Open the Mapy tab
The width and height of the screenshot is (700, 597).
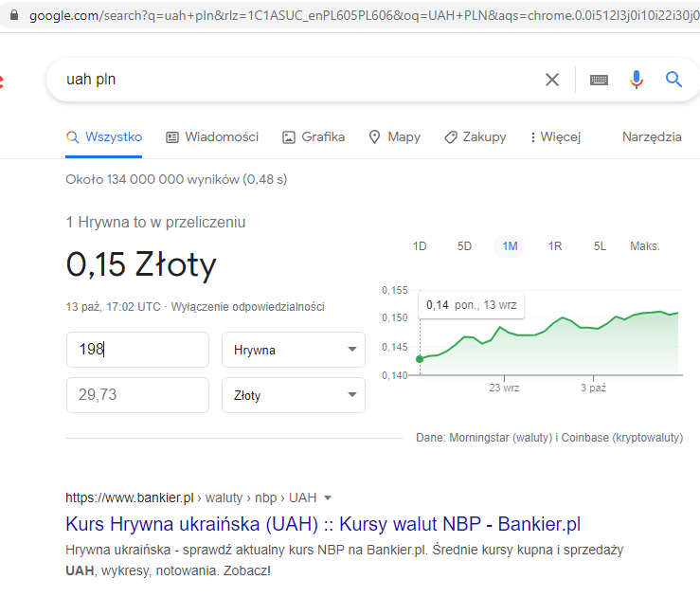coord(394,136)
